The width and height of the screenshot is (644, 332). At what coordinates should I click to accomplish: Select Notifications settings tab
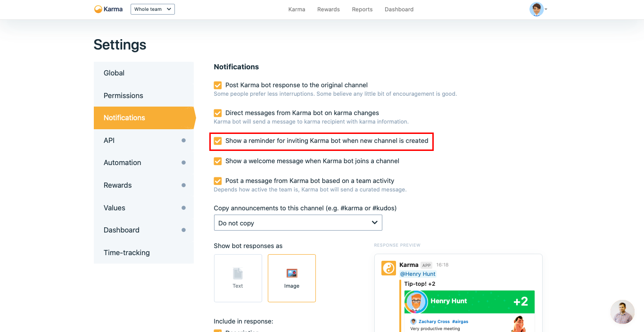[x=144, y=118]
